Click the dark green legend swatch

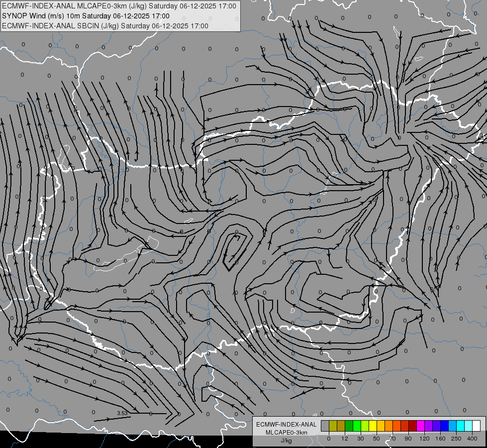(349, 426)
